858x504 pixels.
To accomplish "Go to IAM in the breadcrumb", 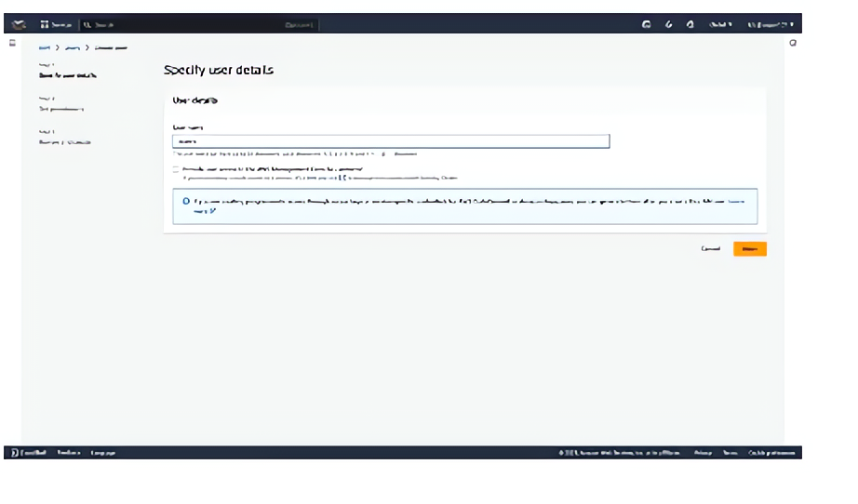I will 44,46.
